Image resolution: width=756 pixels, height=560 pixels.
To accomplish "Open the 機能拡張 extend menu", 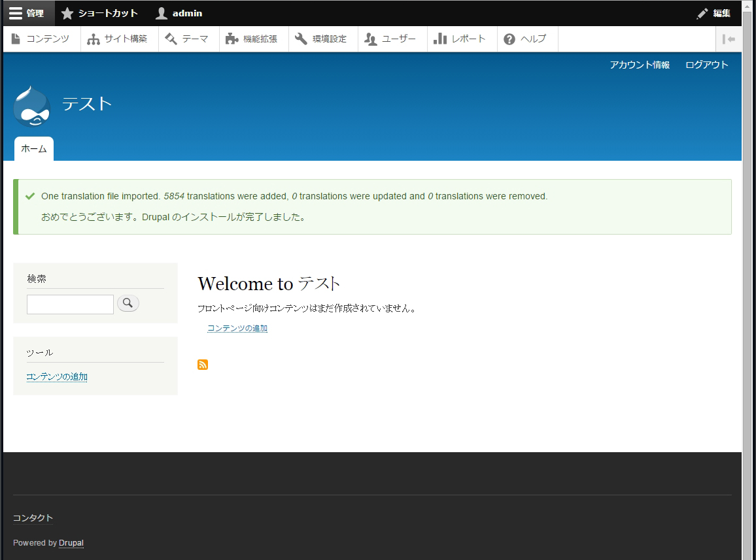I will coord(252,39).
